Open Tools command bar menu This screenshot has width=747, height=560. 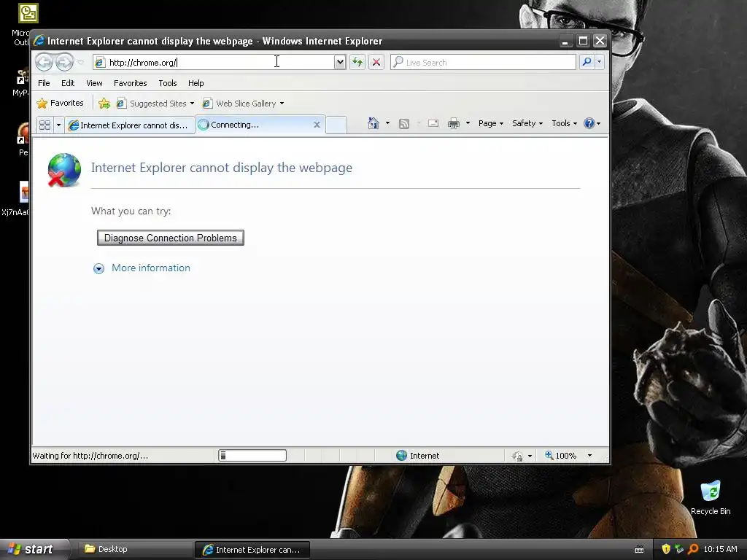[x=564, y=123]
